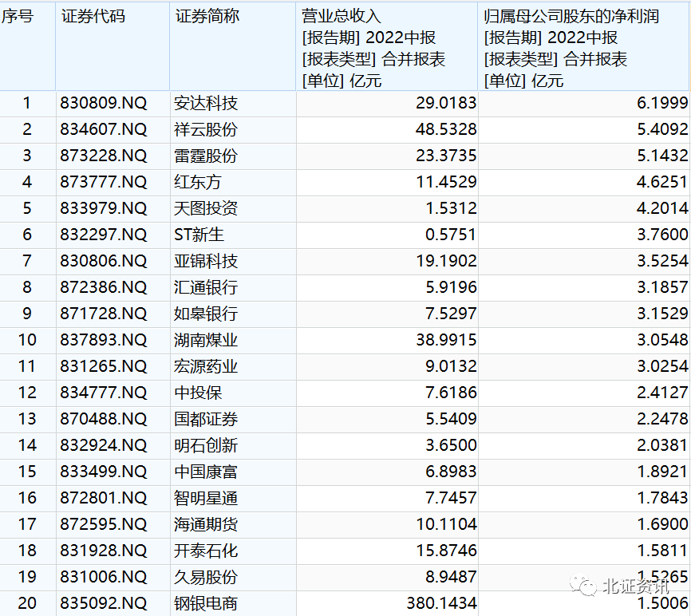The width and height of the screenshot is (691, 616).
Task: Click net profit value 4.2014
Action: click(662, 208)
